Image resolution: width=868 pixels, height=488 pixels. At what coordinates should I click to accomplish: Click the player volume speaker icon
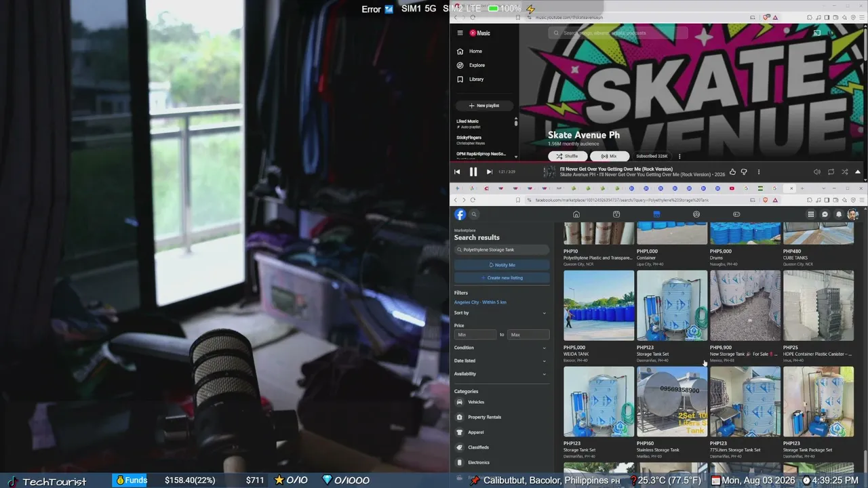click(816, 172)
